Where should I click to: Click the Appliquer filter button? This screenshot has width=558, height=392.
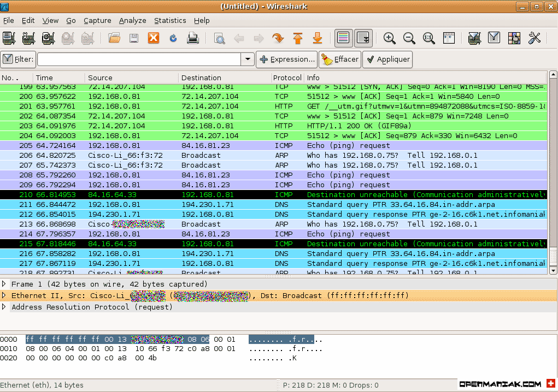[387, 59]
